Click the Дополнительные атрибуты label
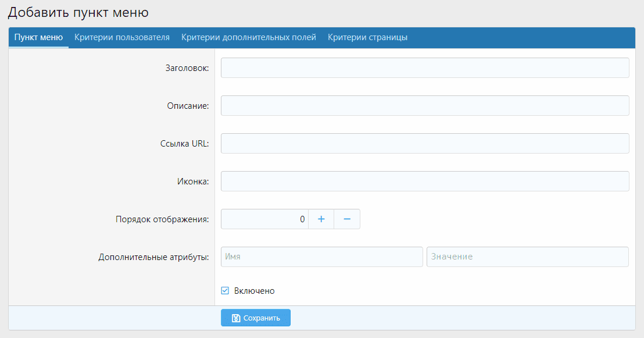 (x=153, y=257)
